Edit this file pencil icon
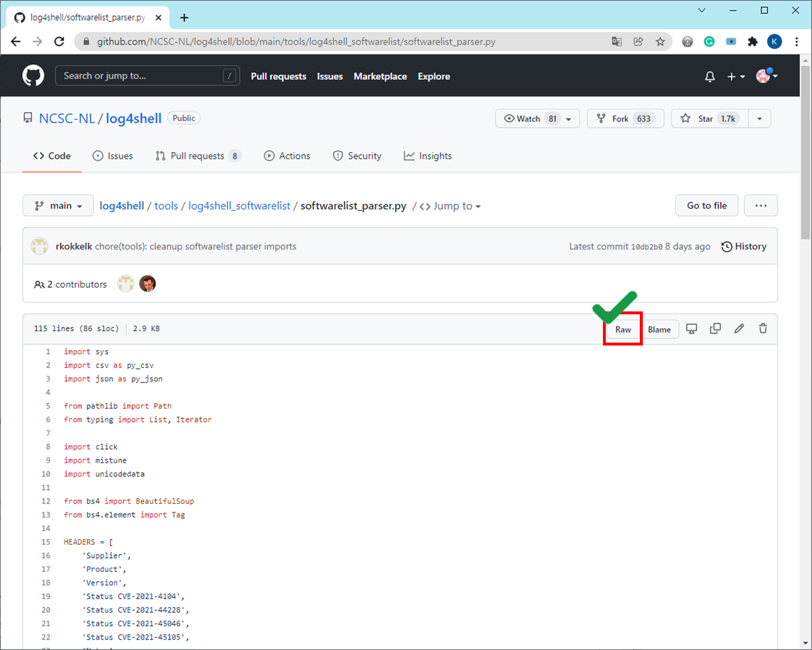 click(x=739, y=329)
